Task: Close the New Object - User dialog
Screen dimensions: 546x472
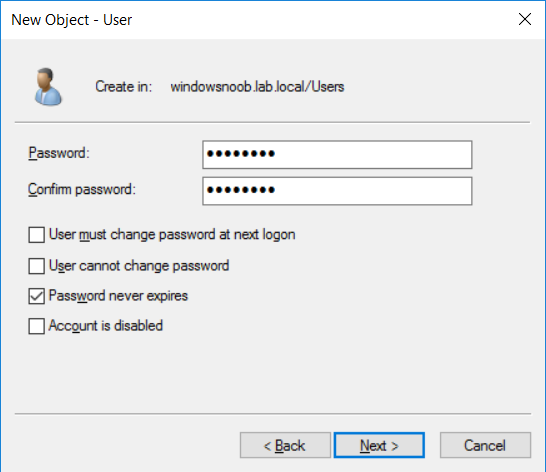Action: [x=525, y=19]
